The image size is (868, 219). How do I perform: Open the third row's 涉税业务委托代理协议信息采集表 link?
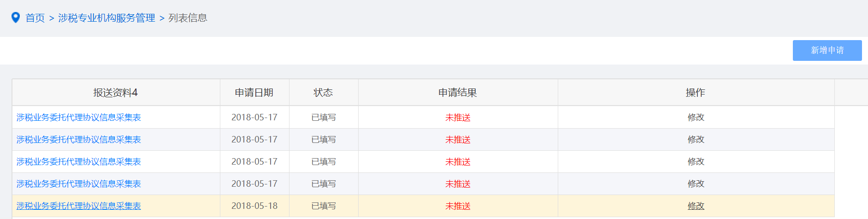(79, 162)
